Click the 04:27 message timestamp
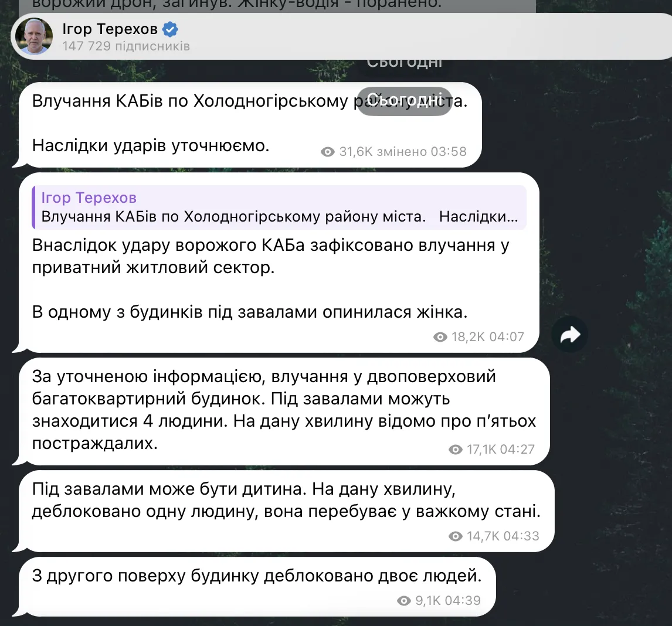 pos(517,450)
